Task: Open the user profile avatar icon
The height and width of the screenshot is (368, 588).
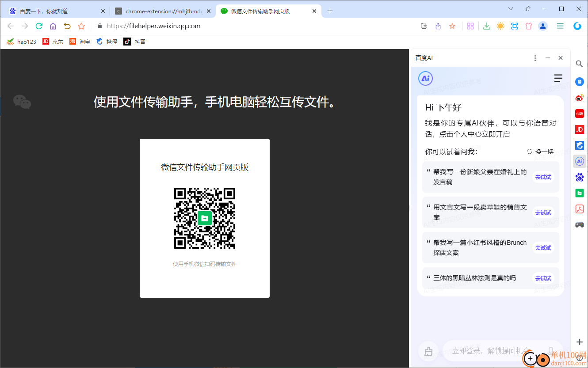Action: coord(543,26)
